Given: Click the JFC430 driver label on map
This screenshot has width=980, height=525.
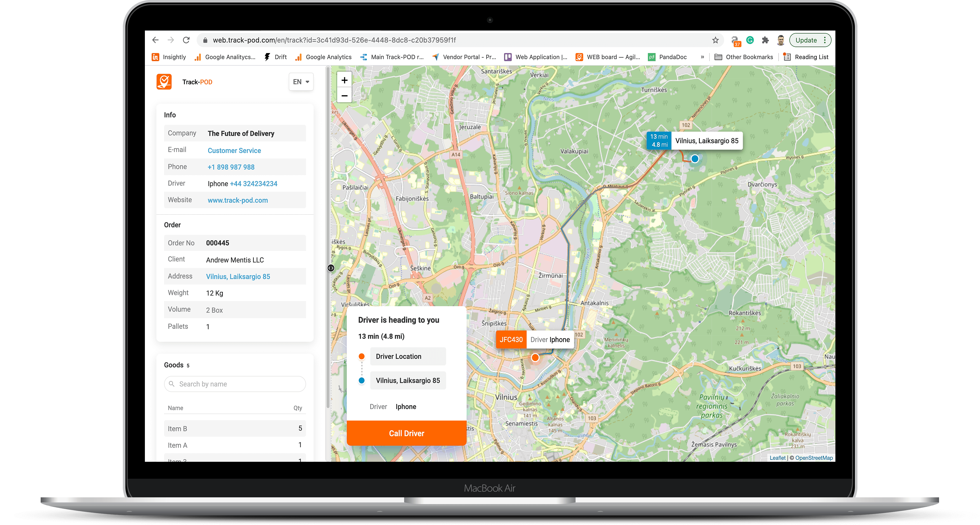Looking at the screenshot, I should click(x=511, y=340).
